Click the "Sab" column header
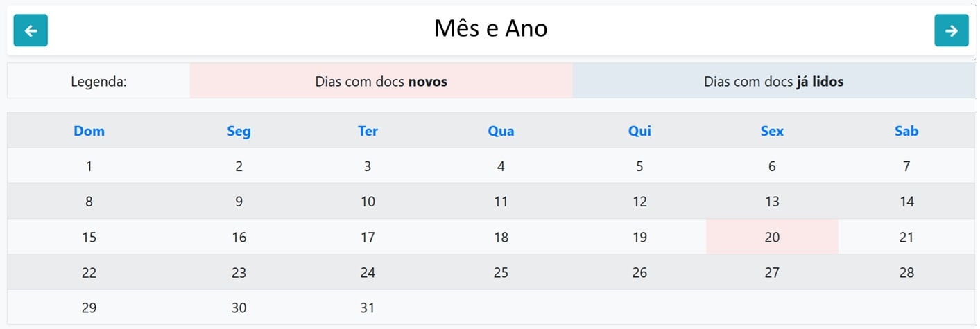This screenshot has height=329, width=980. pyautogui.click(x=906, y=131)
